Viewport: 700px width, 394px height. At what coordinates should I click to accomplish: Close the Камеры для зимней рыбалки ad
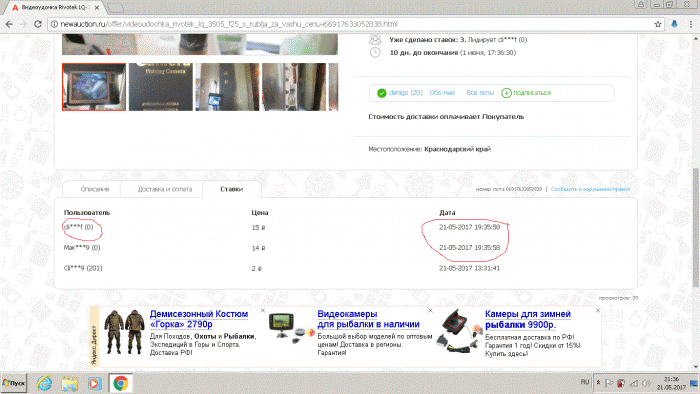(x=598, y=311)
